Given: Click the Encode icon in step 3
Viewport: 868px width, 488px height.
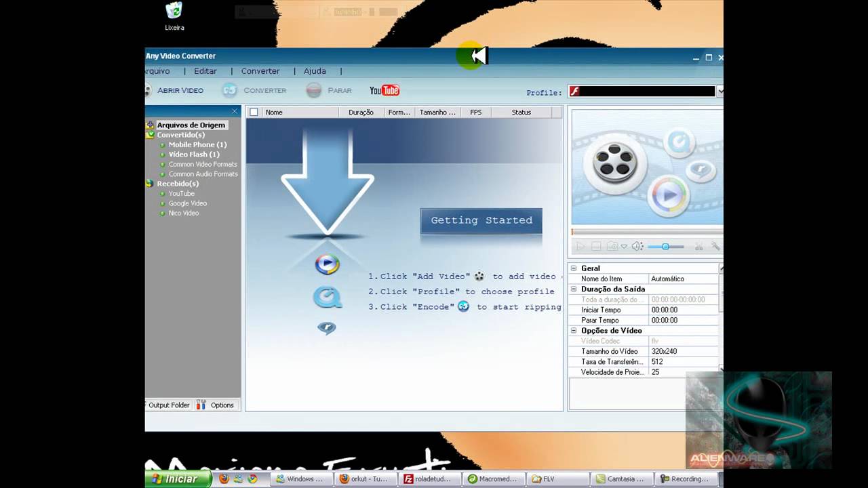Looking at the screenshot, I should [x=463, y=306].
